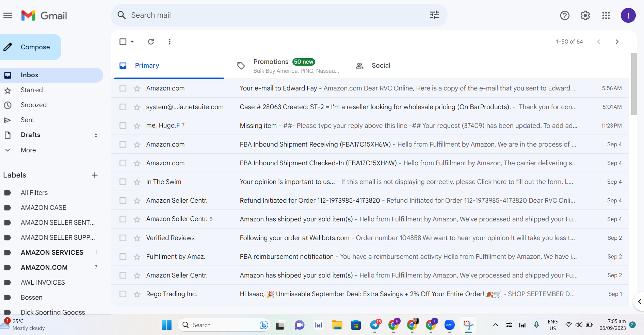Expand the More item in the sidebar
Viewport: 644px width, 335px height.
pyautogui.click(x=28, y=150)
